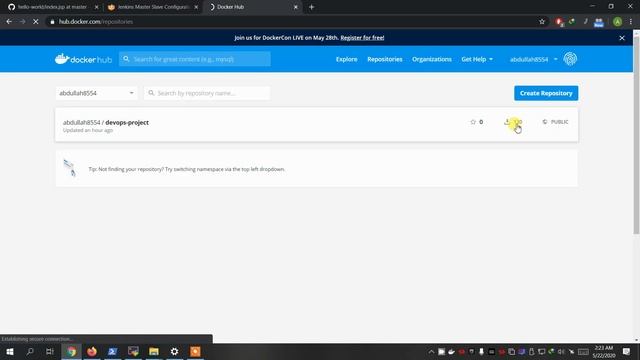
Task: Show hidden tray icons chevron
Action: [431, 351]
